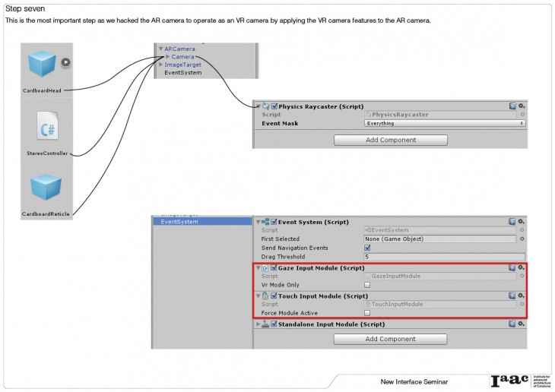The width and height of the screenshot is (555, 392).
Task: Enable the Force Module Active checkbox
Action: click(x=368, y=312)
